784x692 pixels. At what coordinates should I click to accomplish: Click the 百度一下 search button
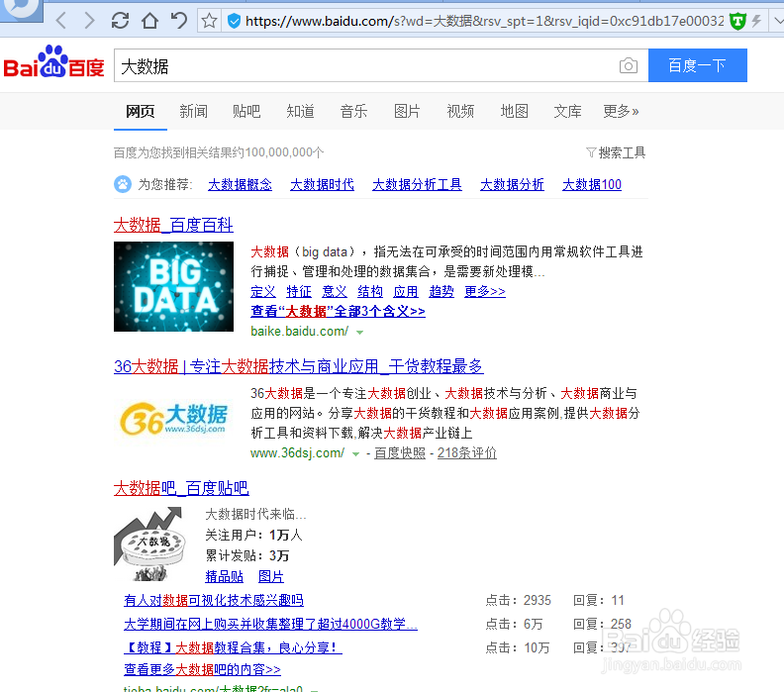(698, 65)
